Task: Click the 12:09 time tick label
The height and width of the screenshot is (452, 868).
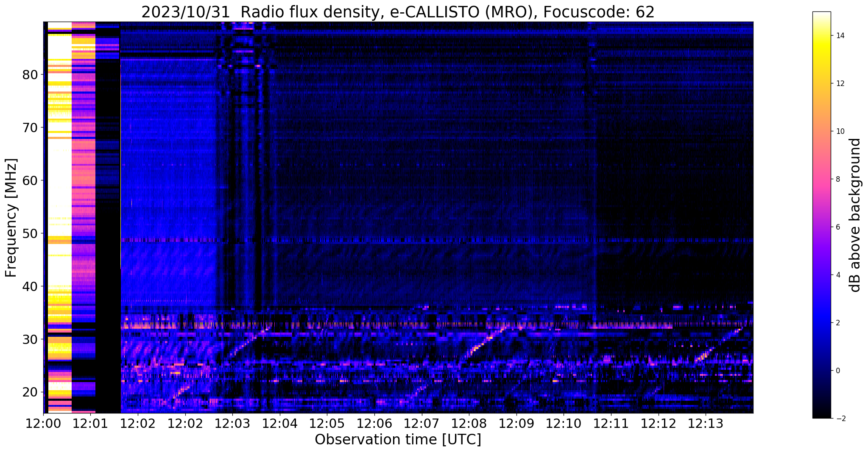Action: (x=516, y=423)
